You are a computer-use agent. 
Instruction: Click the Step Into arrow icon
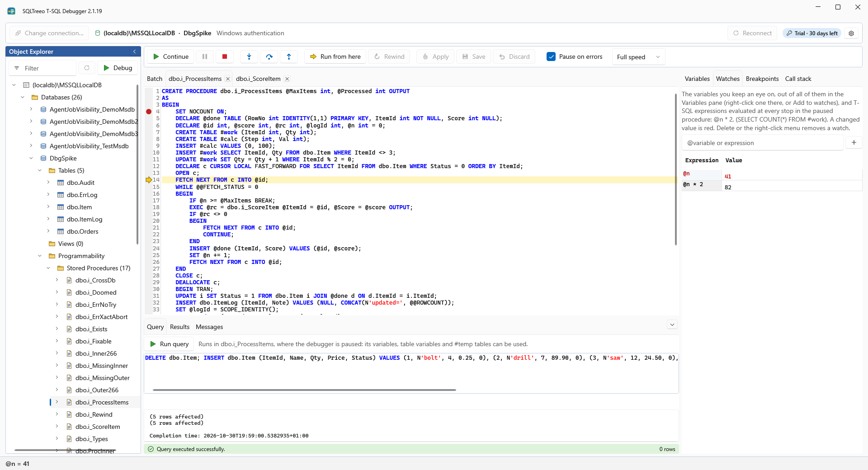pos(249,56)
